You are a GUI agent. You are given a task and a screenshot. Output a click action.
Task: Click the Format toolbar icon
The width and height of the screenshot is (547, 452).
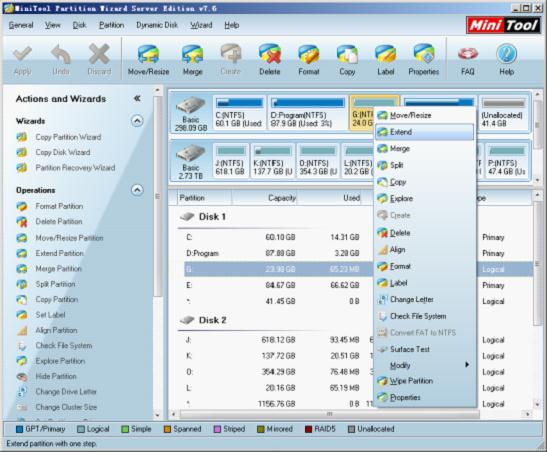(x=309, y=59)
